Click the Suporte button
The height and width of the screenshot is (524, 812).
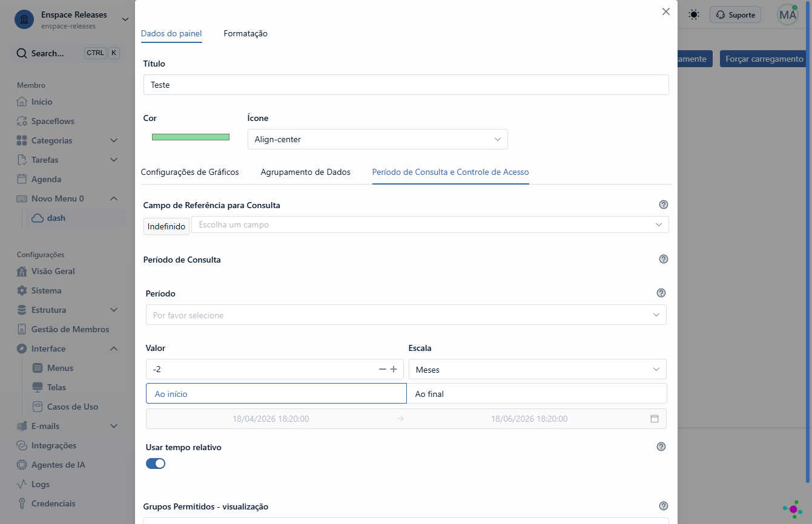pyautogui.click(x=735, y=15)
